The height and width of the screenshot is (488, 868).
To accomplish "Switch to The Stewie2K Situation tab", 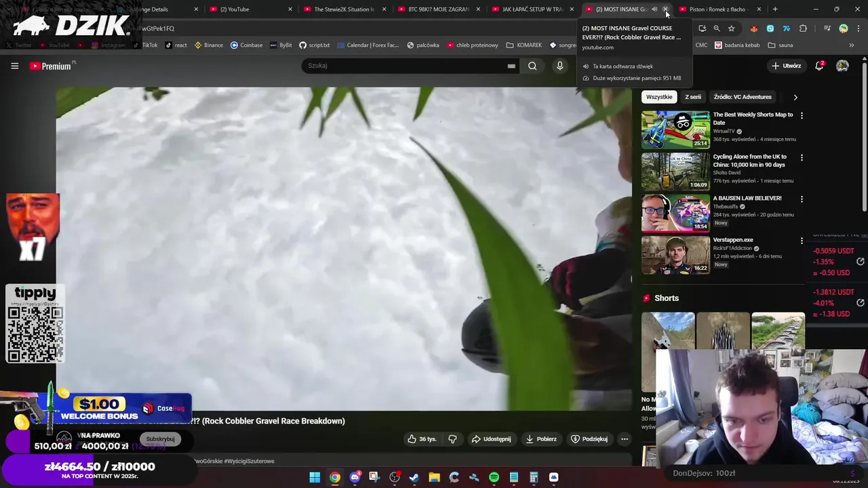I will [x=344, y=9].
